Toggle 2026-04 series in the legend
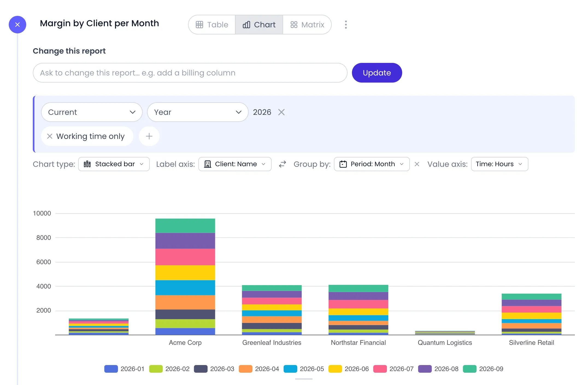Image resolution: width=588 pixels, height=385 pixels. (259, 369)
